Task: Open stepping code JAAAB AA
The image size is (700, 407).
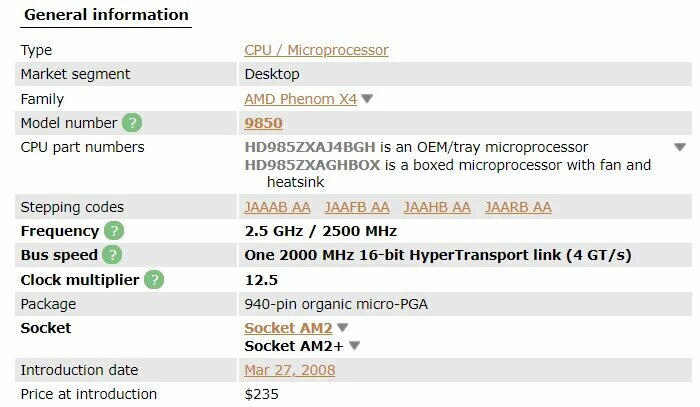Action: pyautogui.click(x=277, y=207)
